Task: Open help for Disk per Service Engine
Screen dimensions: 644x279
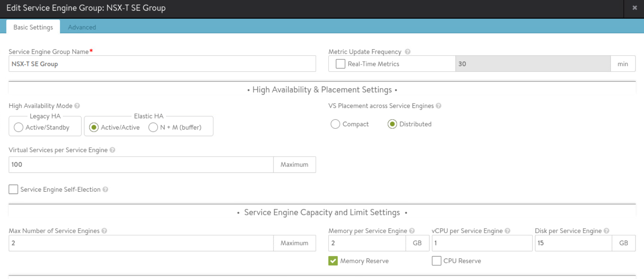Action: click(x=607, y=231)
